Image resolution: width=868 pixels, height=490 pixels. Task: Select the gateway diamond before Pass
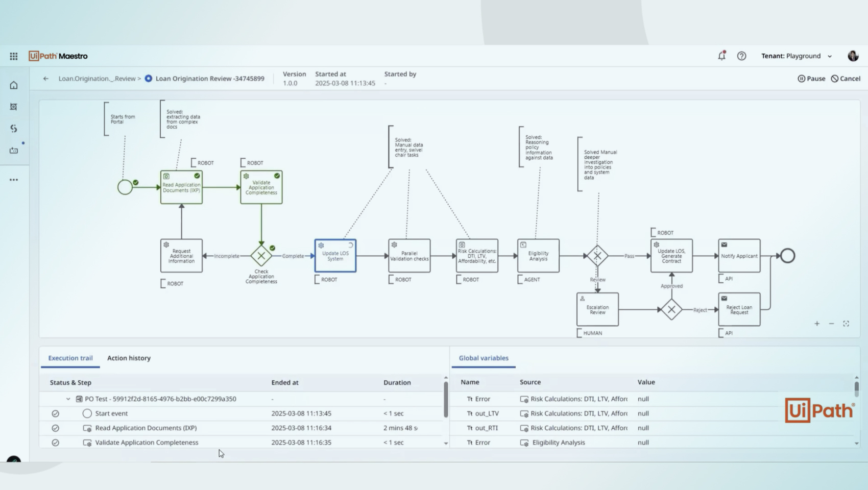tap(597, 256)
